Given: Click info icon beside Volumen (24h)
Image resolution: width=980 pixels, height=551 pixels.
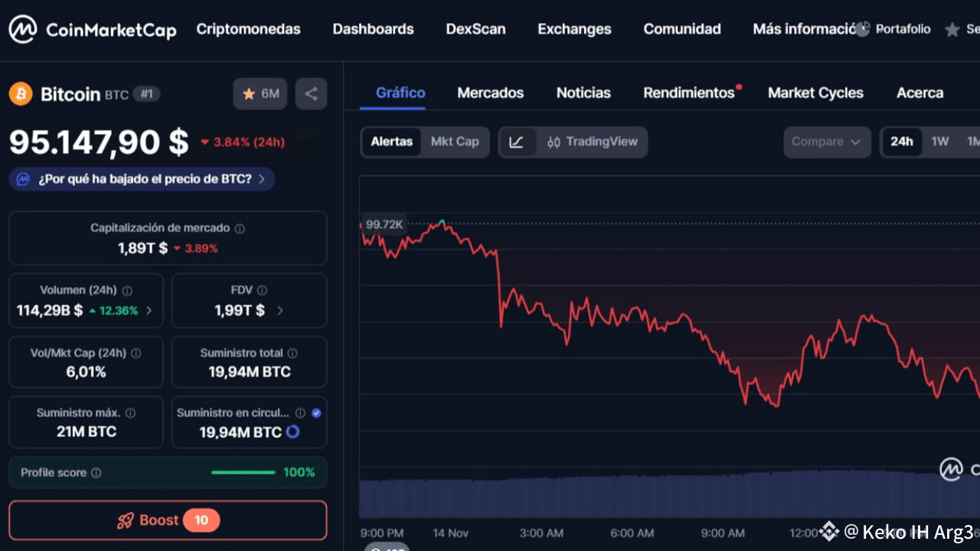Looking at the screenshot, I should (x=127, y=291).
